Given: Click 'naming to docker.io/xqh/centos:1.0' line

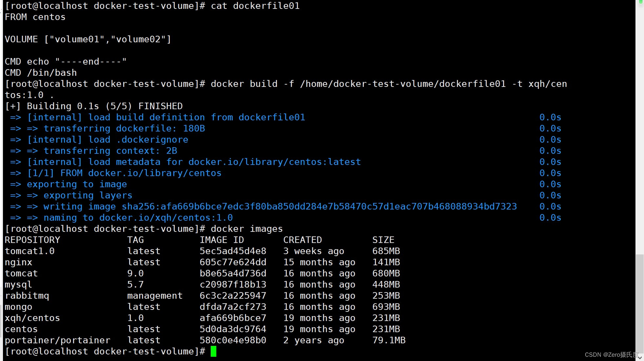Looking at the screenshot, I should pyautogui.click(x=121, y=218).
